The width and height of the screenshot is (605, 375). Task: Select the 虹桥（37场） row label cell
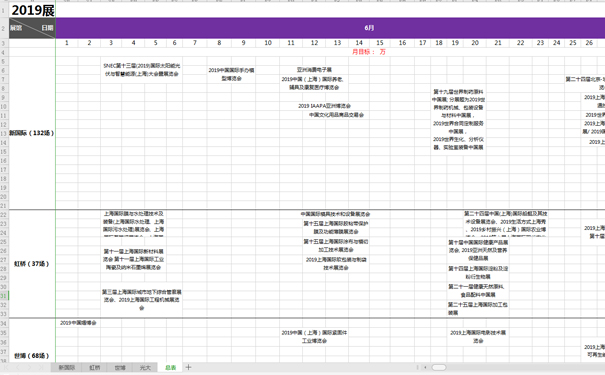[x=32, y=264]
